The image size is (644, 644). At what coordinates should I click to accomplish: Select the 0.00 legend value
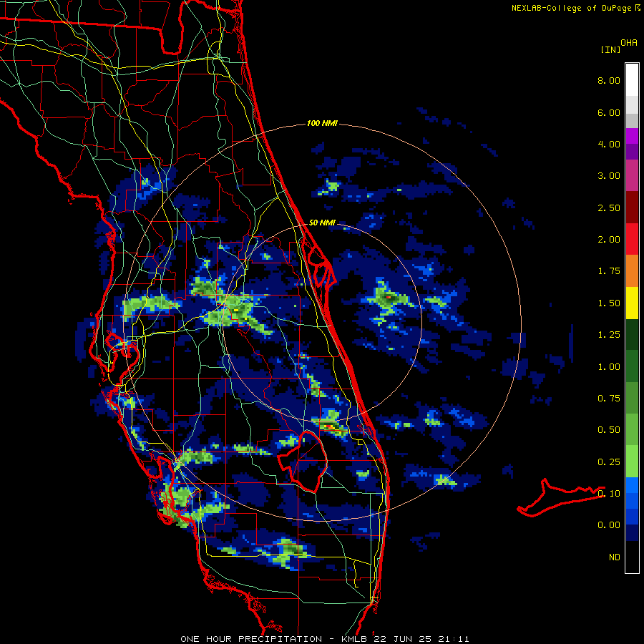coord(609,525)
